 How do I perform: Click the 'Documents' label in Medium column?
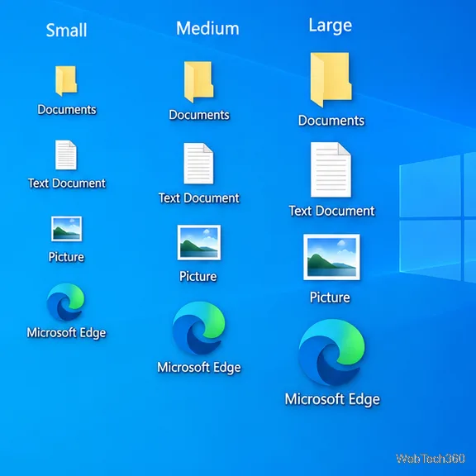[199, 115]
